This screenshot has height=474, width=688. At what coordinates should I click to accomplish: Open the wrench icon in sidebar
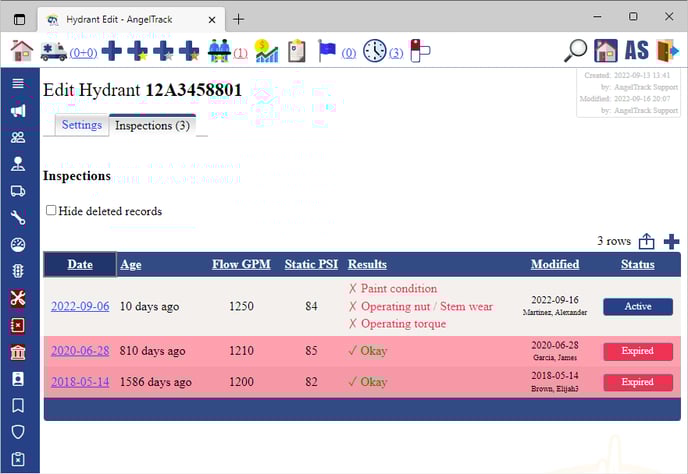tap(18, 218)
